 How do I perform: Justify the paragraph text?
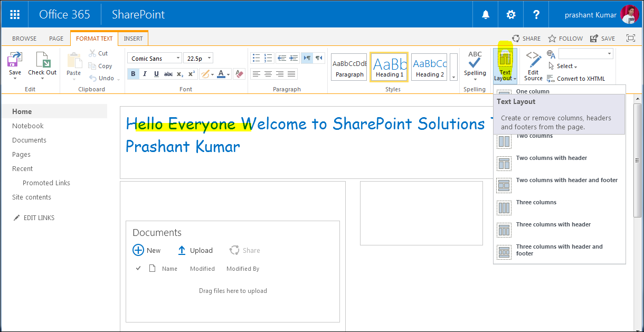point(291,74)
